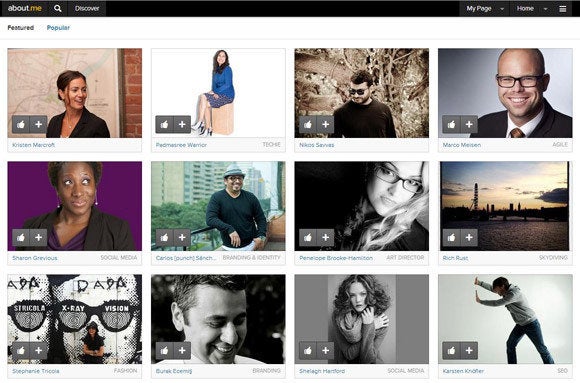Add Burak Ecemiş with plus icon
This screenshot has height=383, width=580.
(182, 350)
